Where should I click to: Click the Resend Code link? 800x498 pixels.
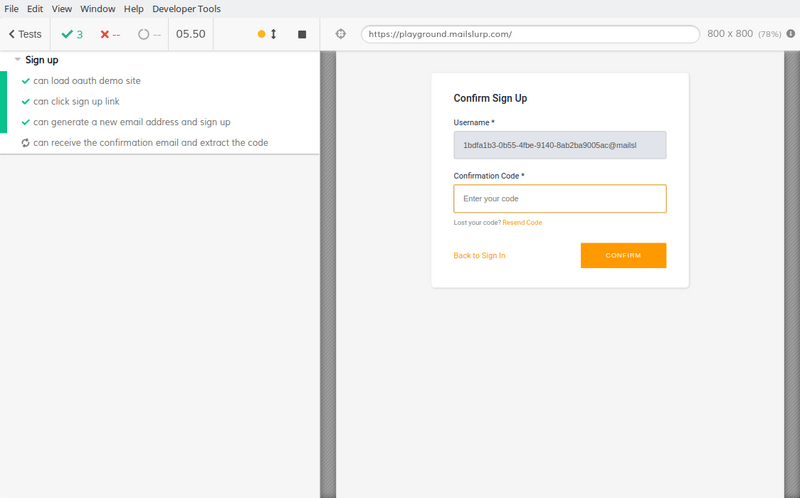click(x=522, y=222)
